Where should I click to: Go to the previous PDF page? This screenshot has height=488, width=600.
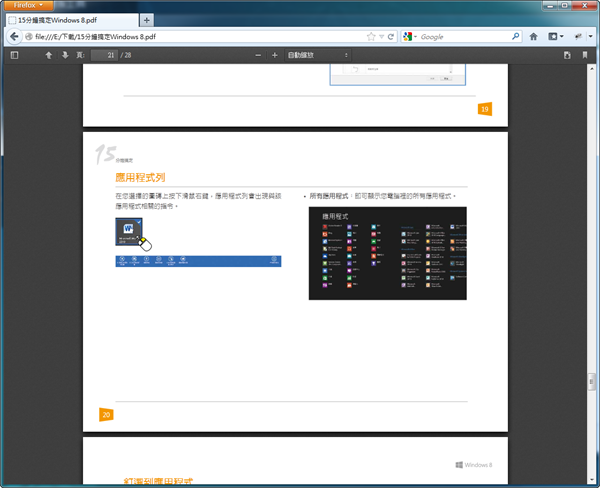49,55
